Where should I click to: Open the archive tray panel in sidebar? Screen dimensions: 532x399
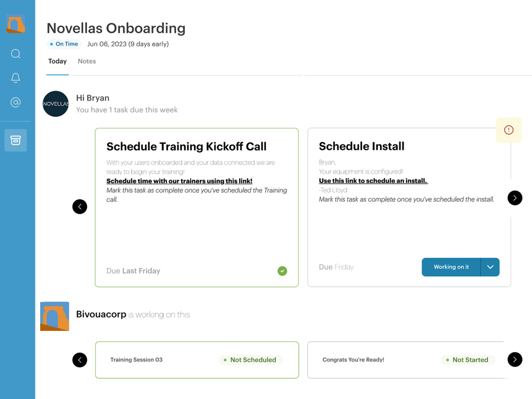15,140
